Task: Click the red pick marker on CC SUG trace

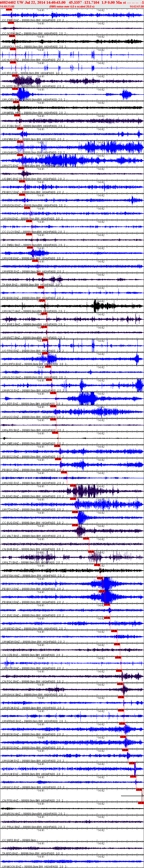Action: click(75, 512)
